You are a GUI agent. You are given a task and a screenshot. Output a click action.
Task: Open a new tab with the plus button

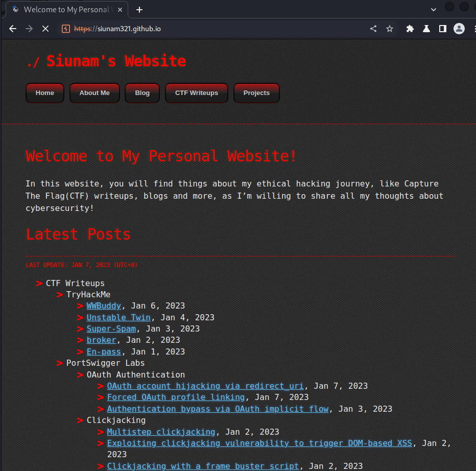[139, 10]
